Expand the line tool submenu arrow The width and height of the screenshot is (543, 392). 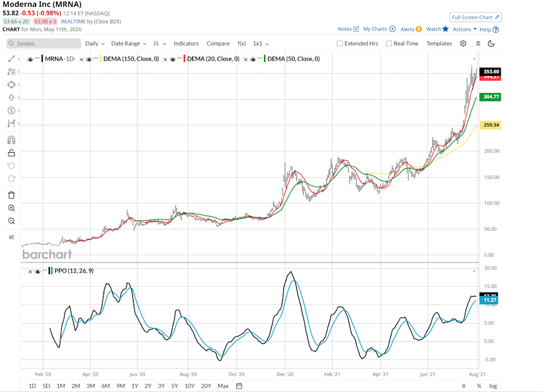[19, 59]
